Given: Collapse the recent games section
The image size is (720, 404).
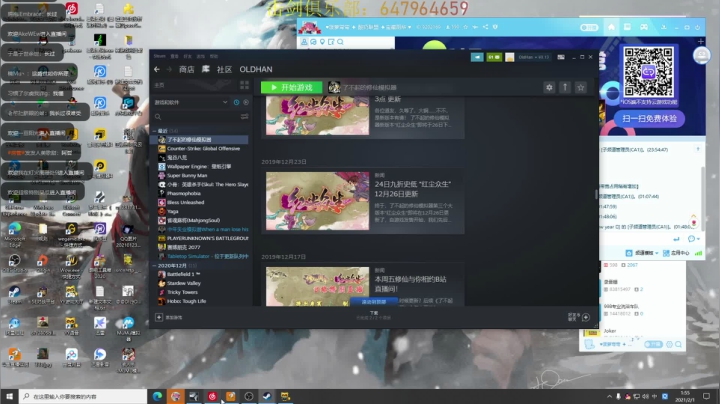Looking at the screenshot, I should (x=155, y=131).
